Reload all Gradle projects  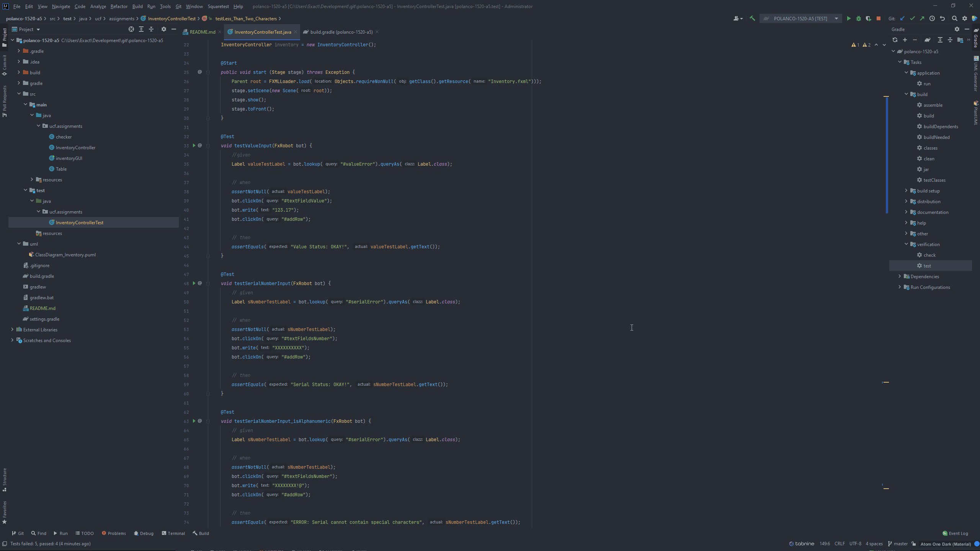tap(895, 40)
